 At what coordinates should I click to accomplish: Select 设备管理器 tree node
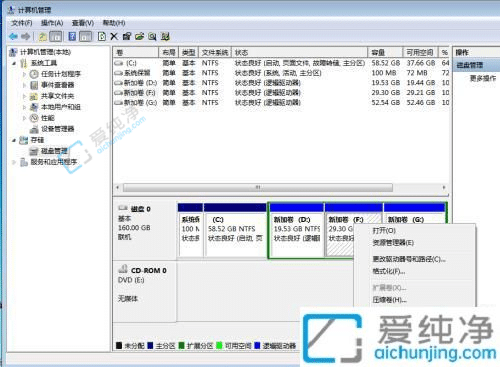pos(57,129)
